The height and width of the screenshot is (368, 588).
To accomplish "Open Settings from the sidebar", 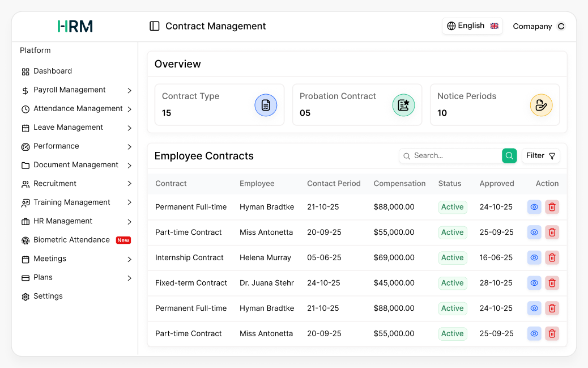I will tap(48, 296).
